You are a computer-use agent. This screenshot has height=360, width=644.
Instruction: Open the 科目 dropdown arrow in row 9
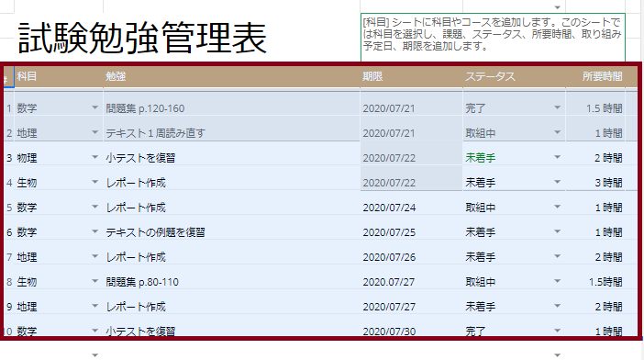[94, 306]
